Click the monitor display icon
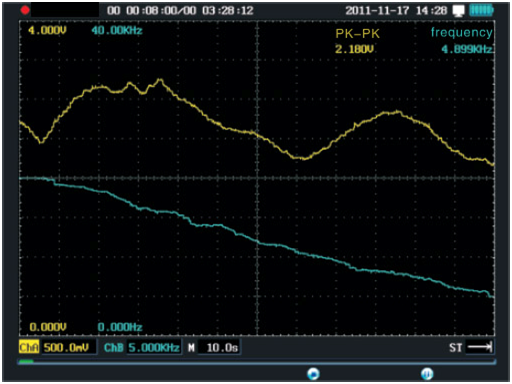 click(459, 11)
